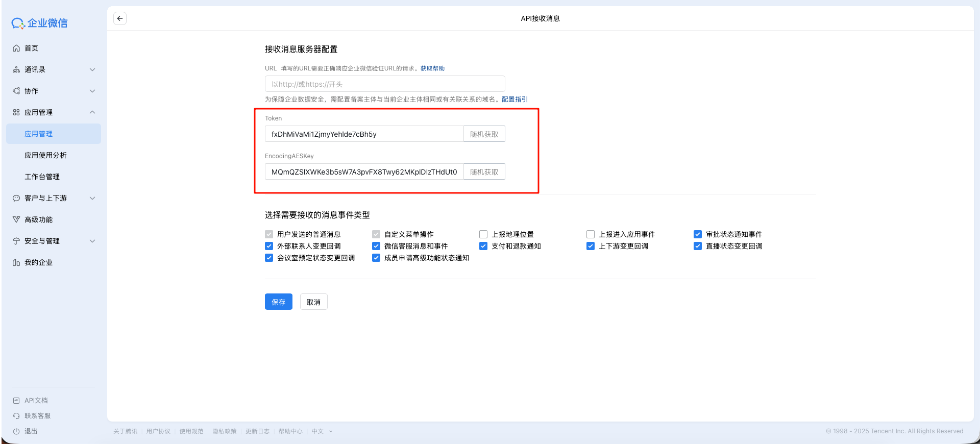
Task: Click the 退出 power icon
Action: tap(16, 431)
